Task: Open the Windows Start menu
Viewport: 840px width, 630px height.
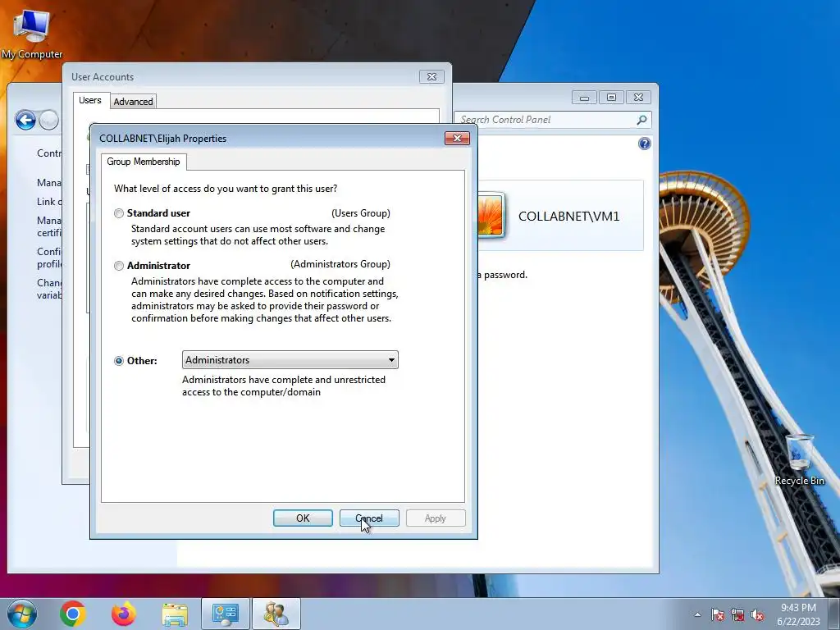Action: 22,614
